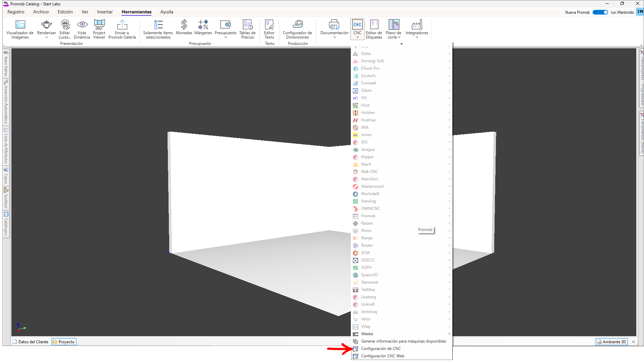Image resolution: width=644 pixels, height=362 pixels.
Task: Expand SCM submenu arrow
Action: click(x=449, y=253)
